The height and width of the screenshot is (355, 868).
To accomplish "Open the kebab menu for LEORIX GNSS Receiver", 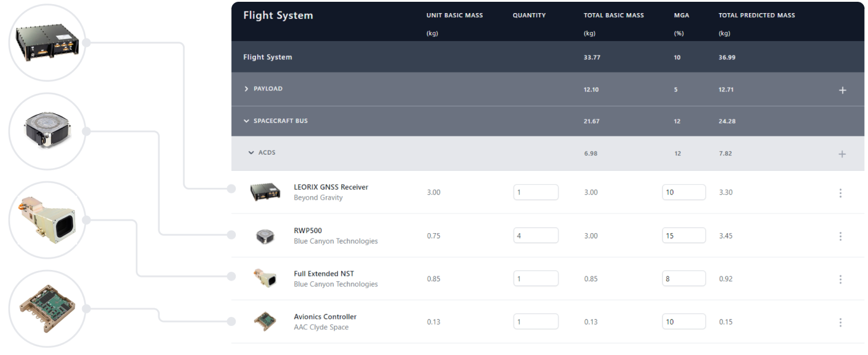I will [x=840, y=193].
